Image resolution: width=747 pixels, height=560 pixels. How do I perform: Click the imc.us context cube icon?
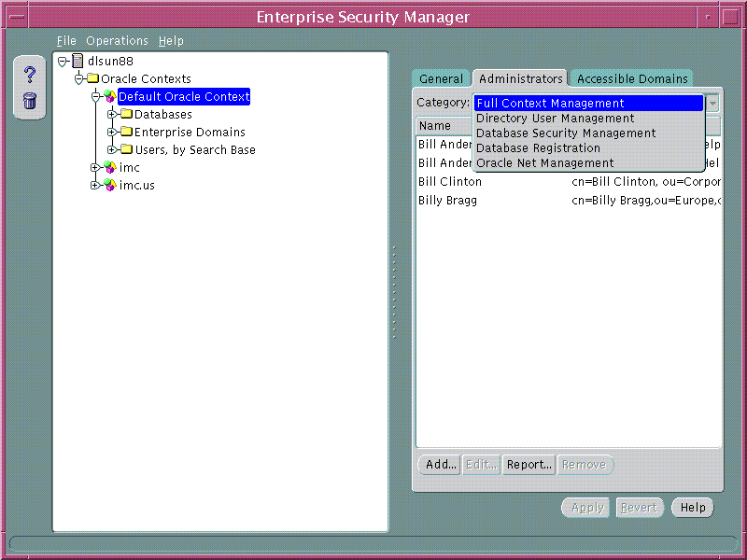[109, 185]
